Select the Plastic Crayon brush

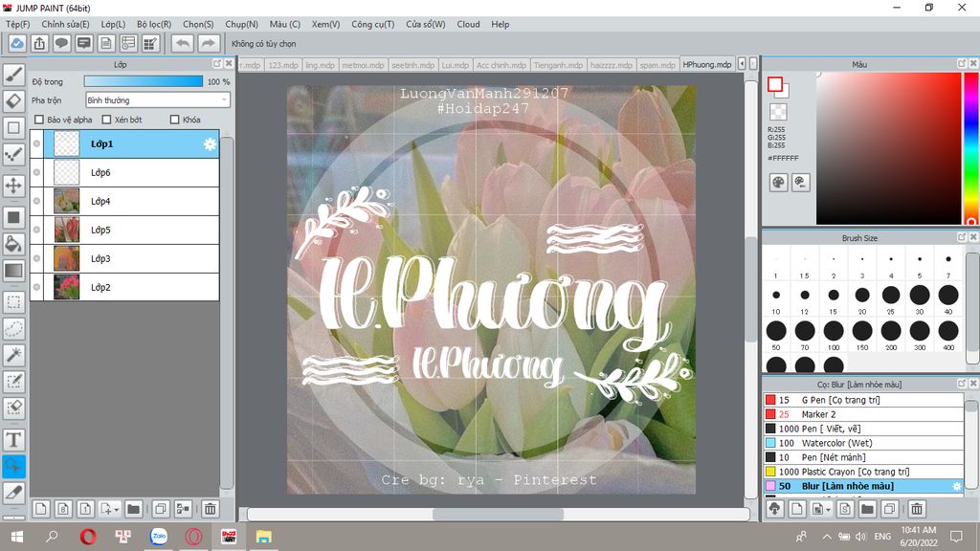tap(863, 472)
